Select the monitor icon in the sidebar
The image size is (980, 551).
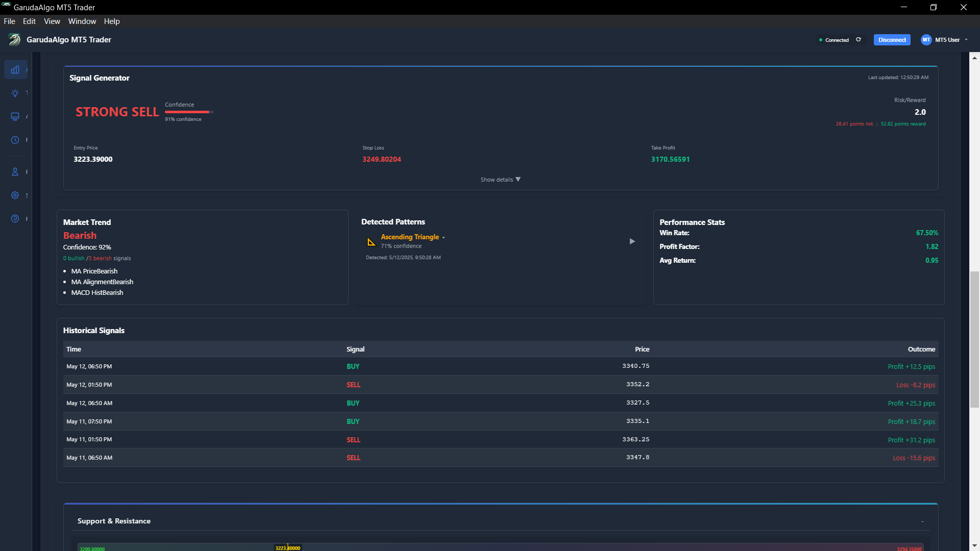tap(15, 116)
